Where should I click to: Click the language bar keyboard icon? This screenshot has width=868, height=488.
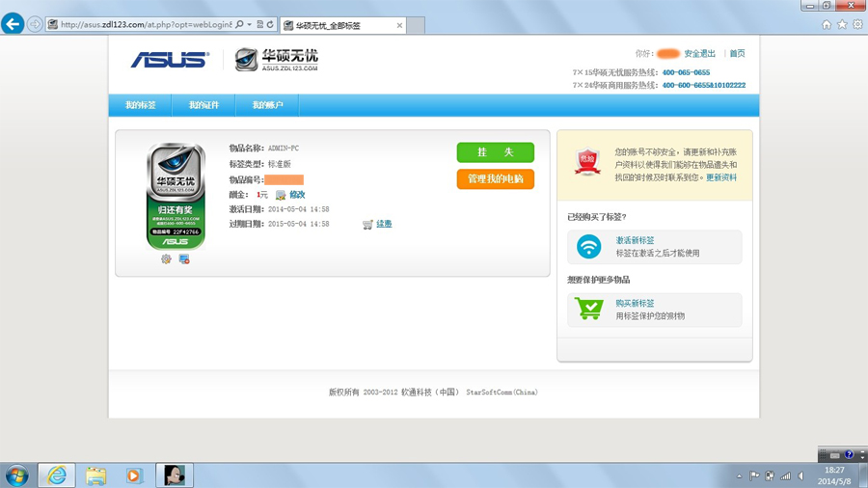[x=835, y=455]
